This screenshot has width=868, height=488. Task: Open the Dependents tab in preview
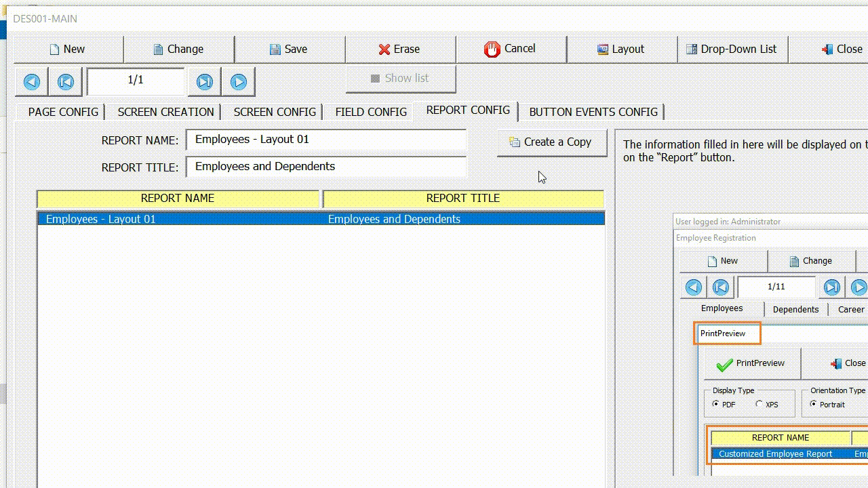click(795, 309)
